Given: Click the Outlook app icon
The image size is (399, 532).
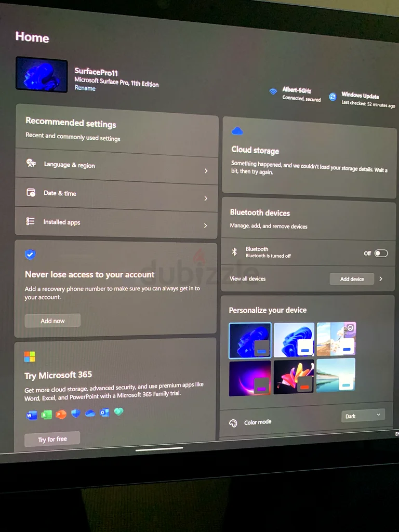Looking at the screenshot, I should click(104, 412).
